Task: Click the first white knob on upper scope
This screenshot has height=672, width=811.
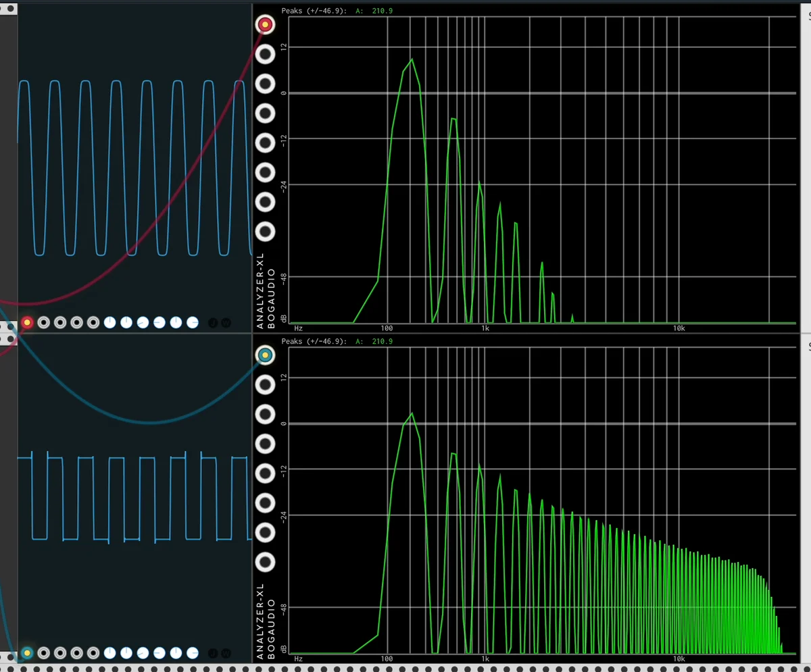Action: (110, 323)
